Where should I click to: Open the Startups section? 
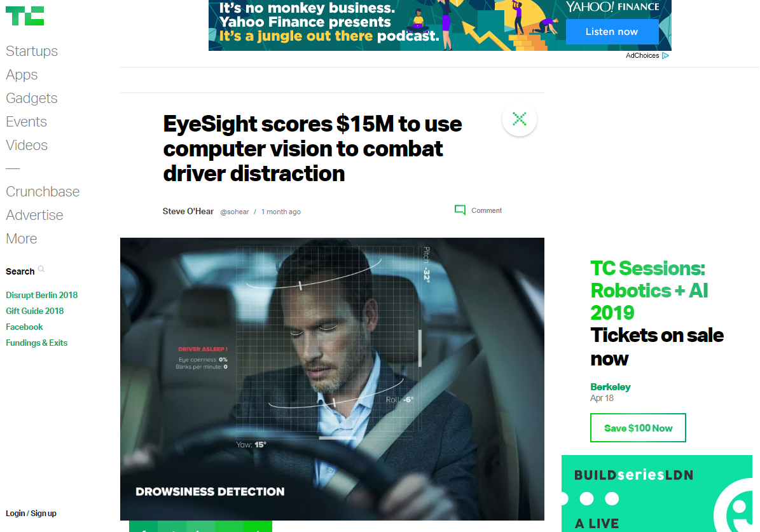coord(32,51)
